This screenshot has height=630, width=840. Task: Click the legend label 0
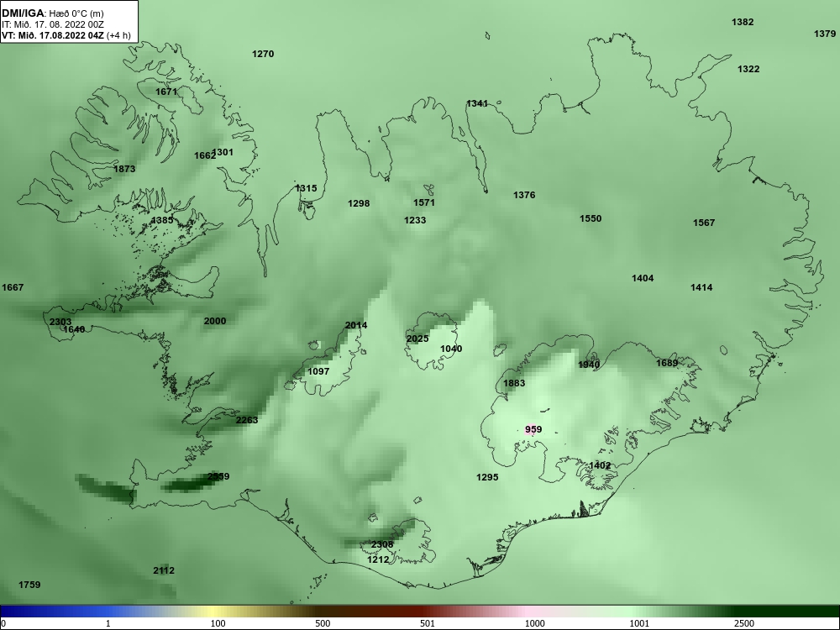[x=3, y=623]
